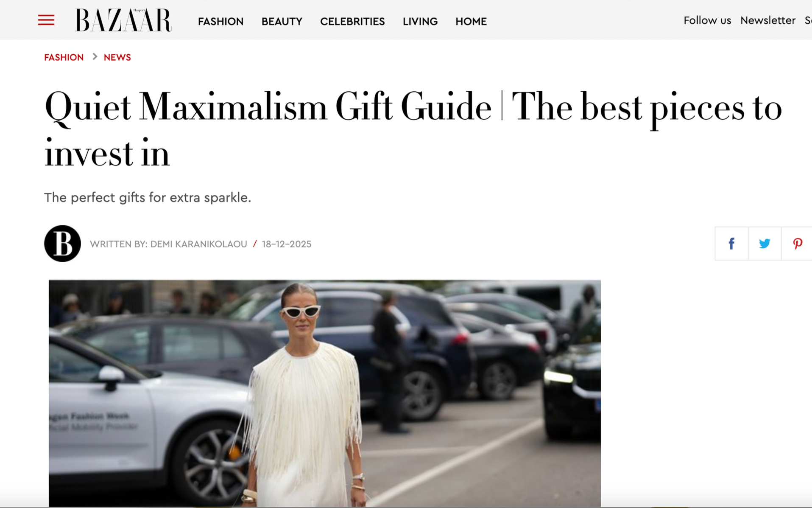Open the red hamburger menu

click(x=46, y=20)
